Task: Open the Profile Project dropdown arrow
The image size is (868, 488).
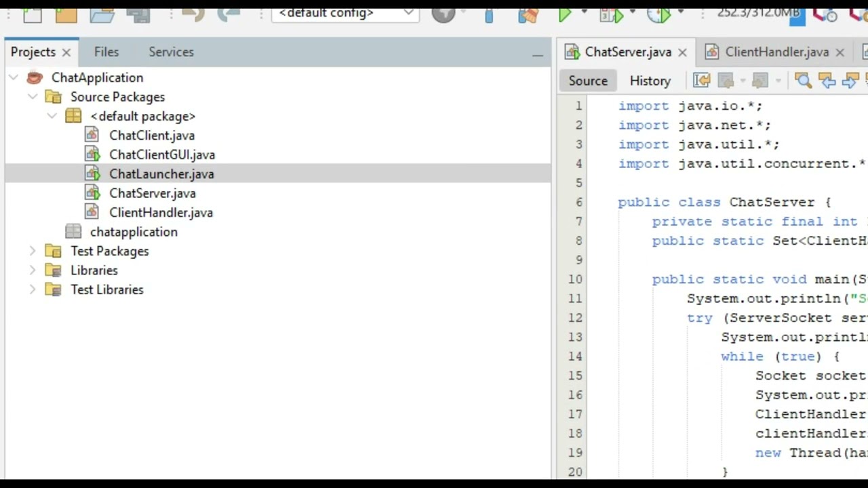Action: [681, 13]
